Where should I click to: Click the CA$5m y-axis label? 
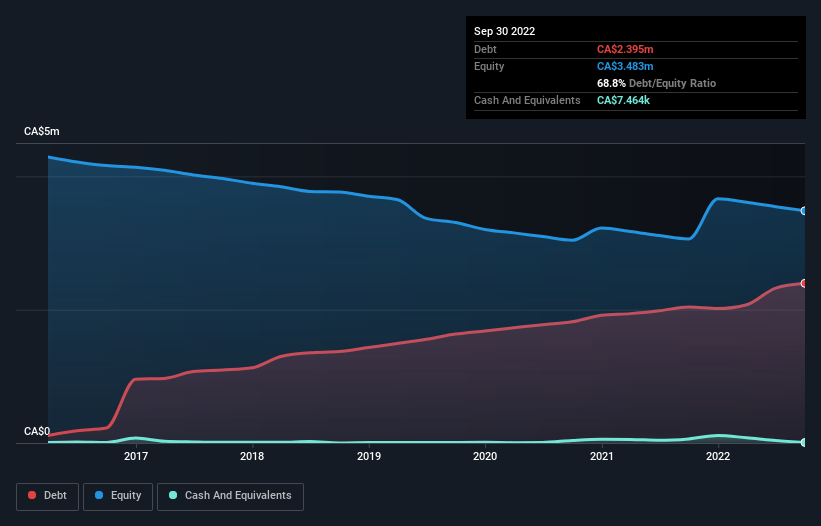click(42, 131)
